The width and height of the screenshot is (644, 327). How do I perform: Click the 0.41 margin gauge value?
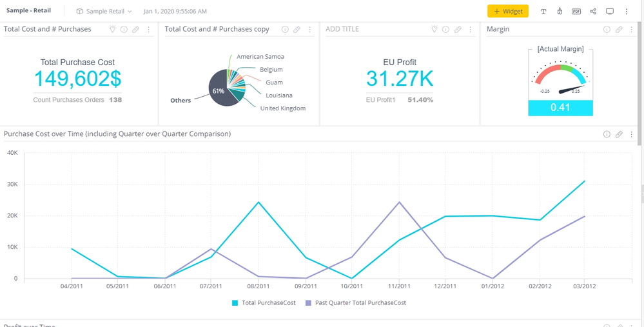[560, 108]
